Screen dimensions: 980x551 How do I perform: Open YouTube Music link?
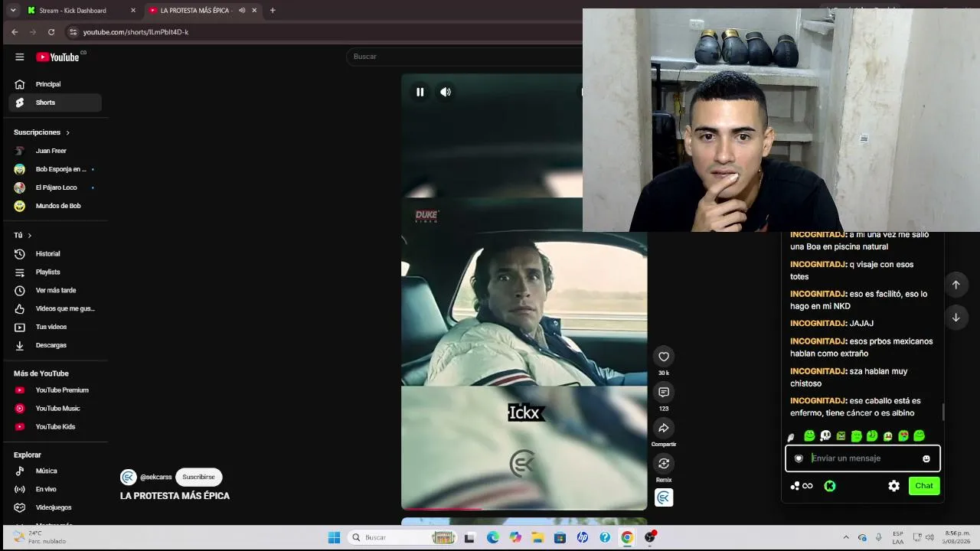(x=55, y=409)
